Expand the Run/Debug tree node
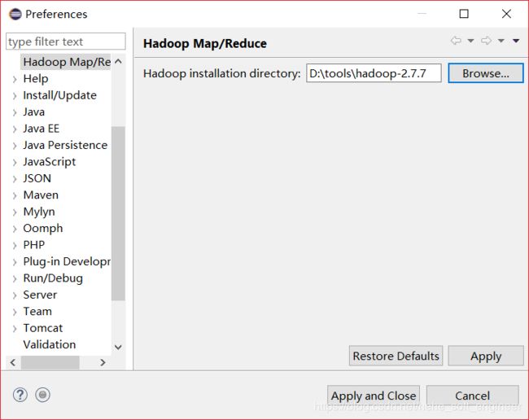Viewport: 529px width, 420px height. [x=15, y=278]
